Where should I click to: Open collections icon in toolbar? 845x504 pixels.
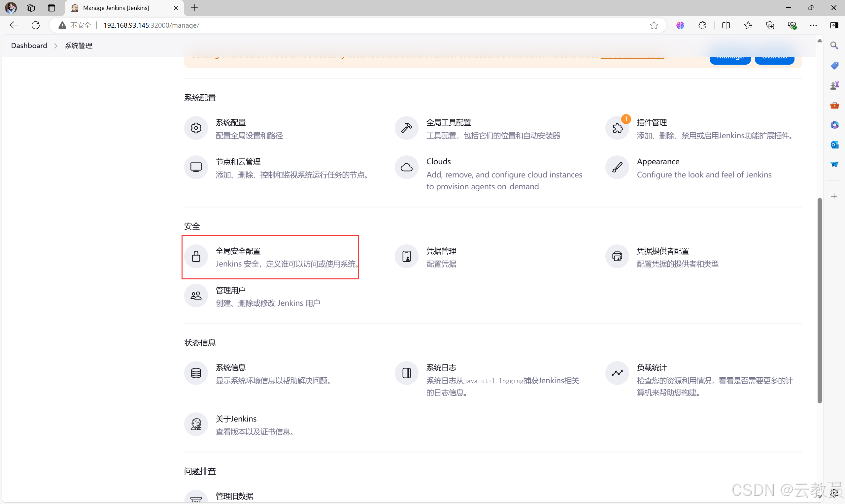coord(770,25)
